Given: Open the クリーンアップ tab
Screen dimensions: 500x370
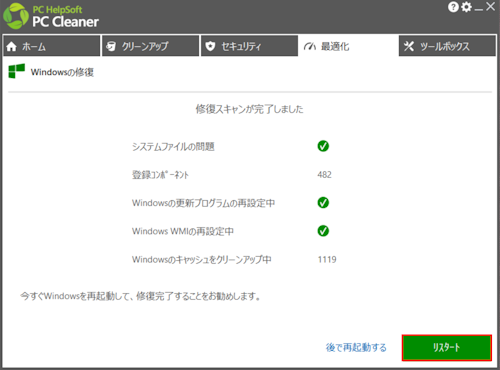Looking at the screenshot, I should (x=150, y=46).
